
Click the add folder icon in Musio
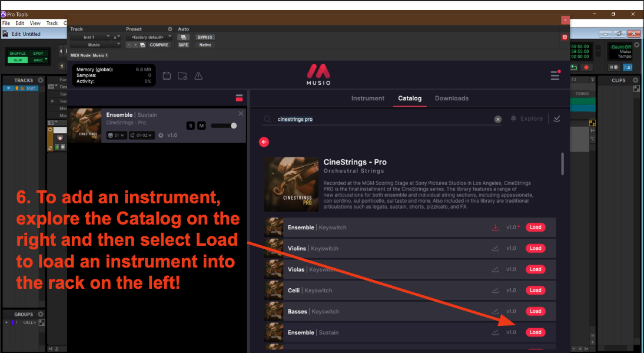182,75
